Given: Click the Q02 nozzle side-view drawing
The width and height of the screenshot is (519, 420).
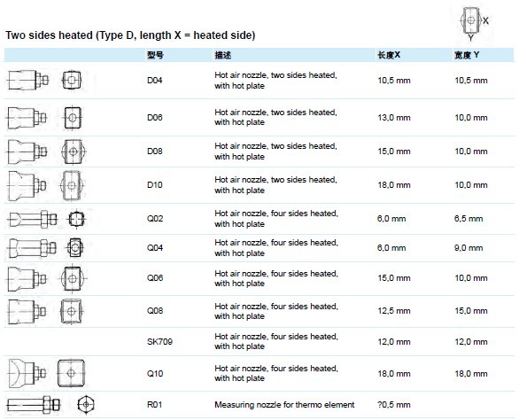Looking at the screenshot, I should click(32, 219).
